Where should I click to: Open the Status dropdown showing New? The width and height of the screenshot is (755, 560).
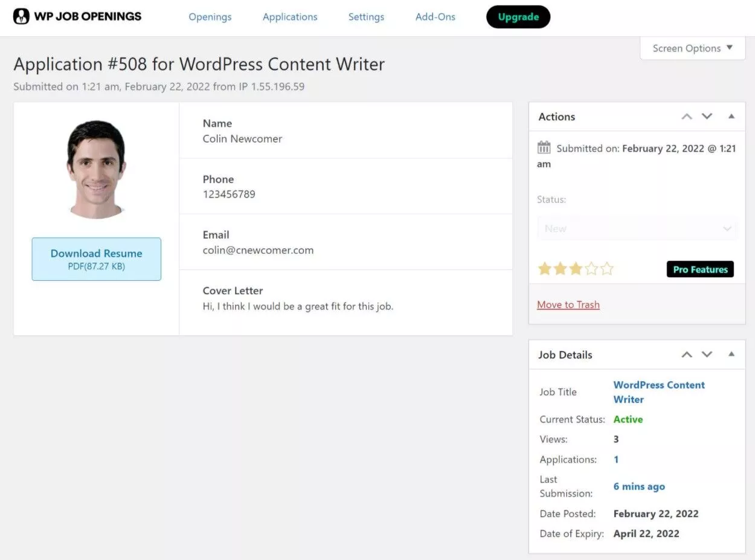(x=637, y=229)
